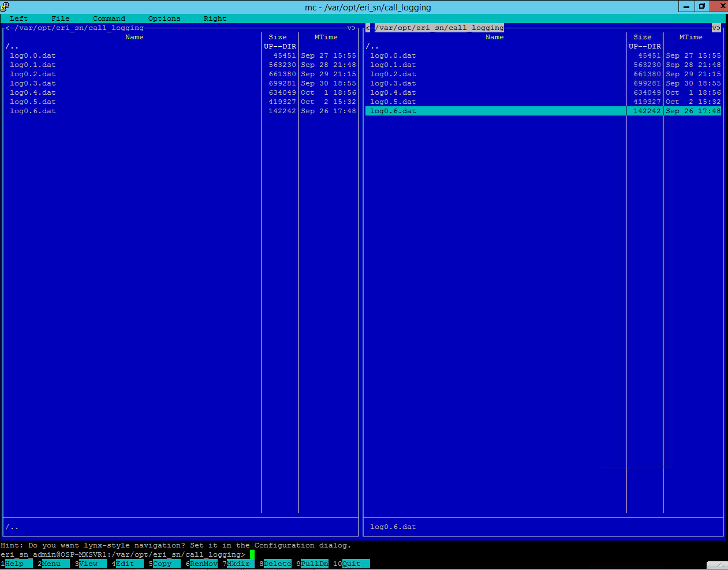The width and height of the screenshot is (728, 570).
Task: Open the Command menu
Action: 109,18
